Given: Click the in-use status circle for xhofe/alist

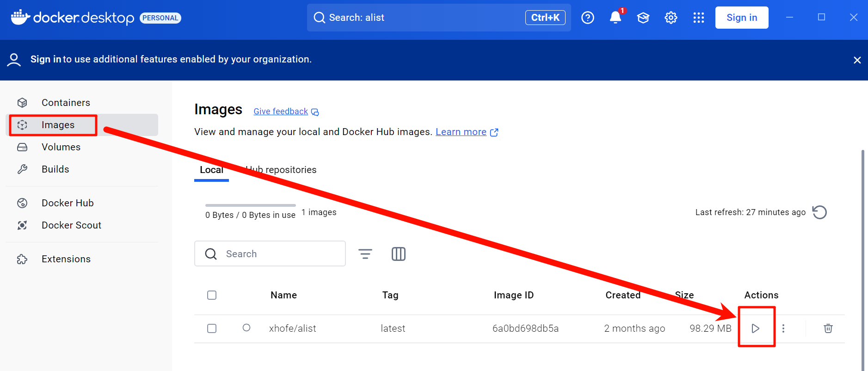Looking at the screenshot, I should pos(246,328).
